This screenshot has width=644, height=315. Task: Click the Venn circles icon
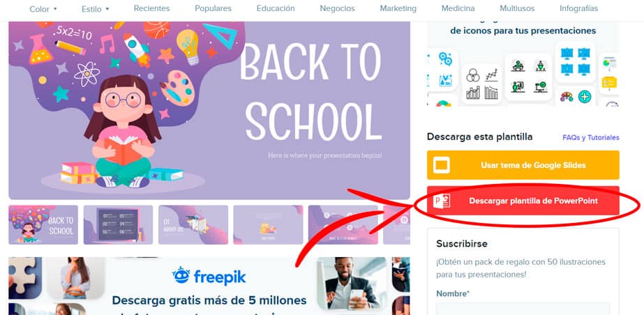point(473,76)
